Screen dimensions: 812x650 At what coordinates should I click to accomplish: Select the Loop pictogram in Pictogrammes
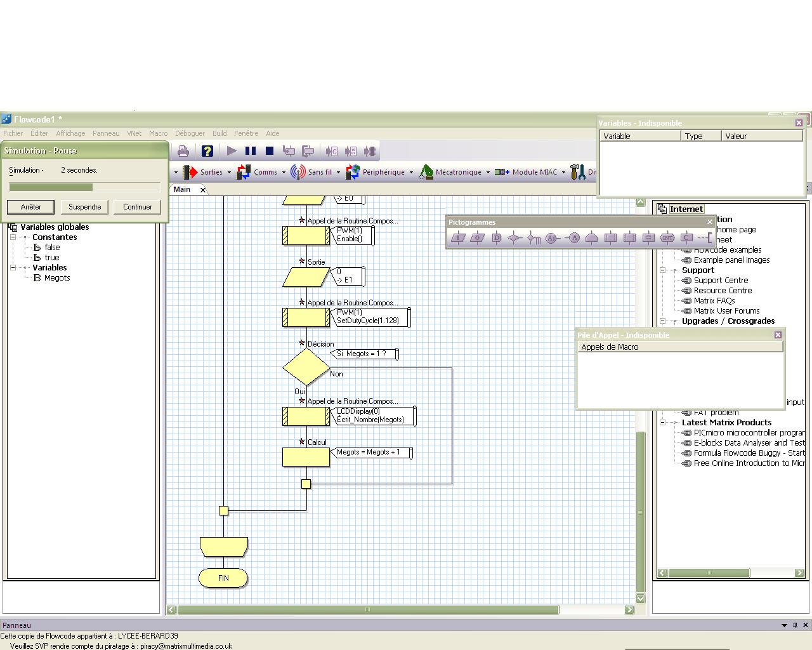tap(591, 238)
